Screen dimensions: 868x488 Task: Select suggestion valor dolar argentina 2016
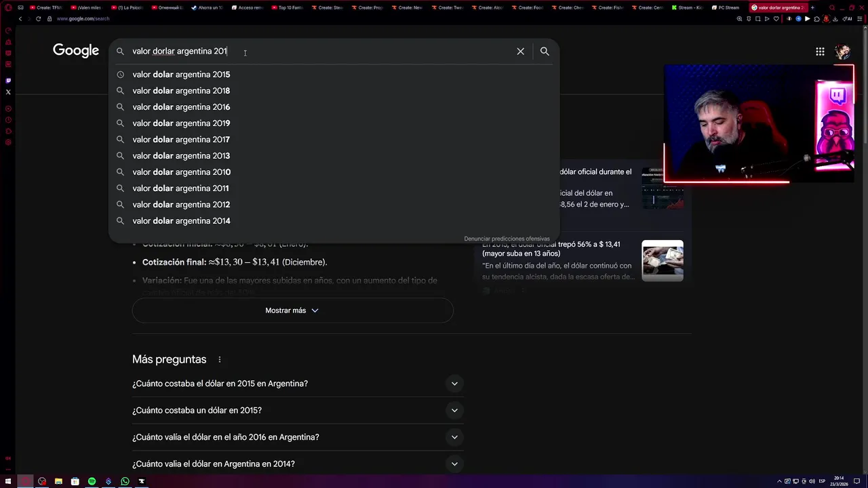tap(334, 107)
